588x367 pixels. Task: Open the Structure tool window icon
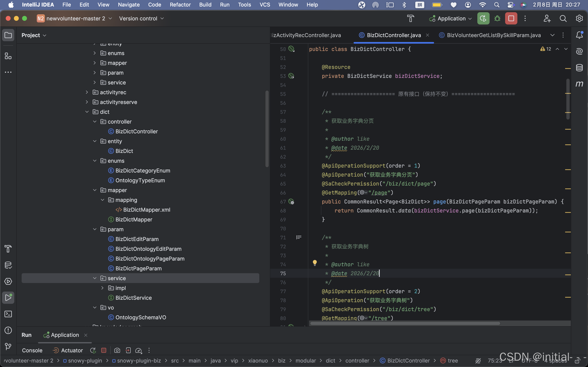click(8, 56)
